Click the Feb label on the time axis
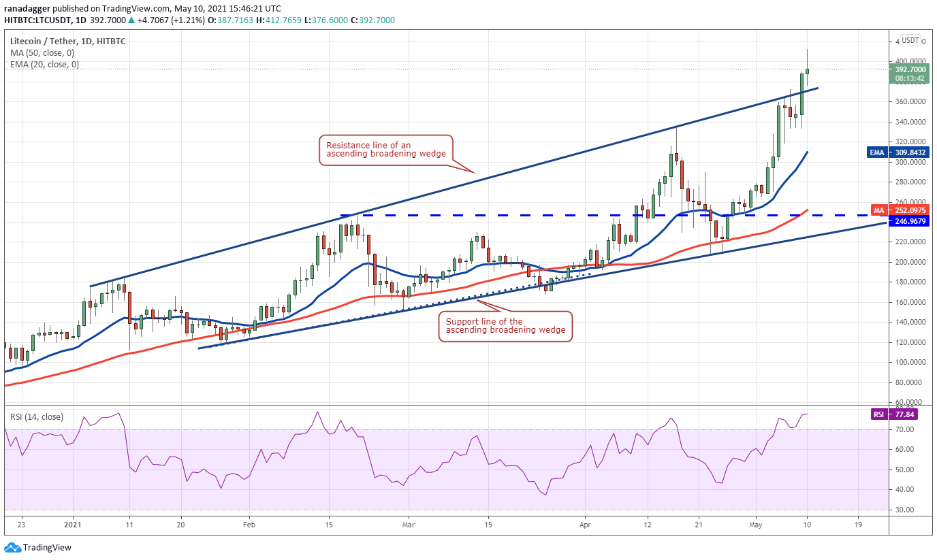 point(249,525)
